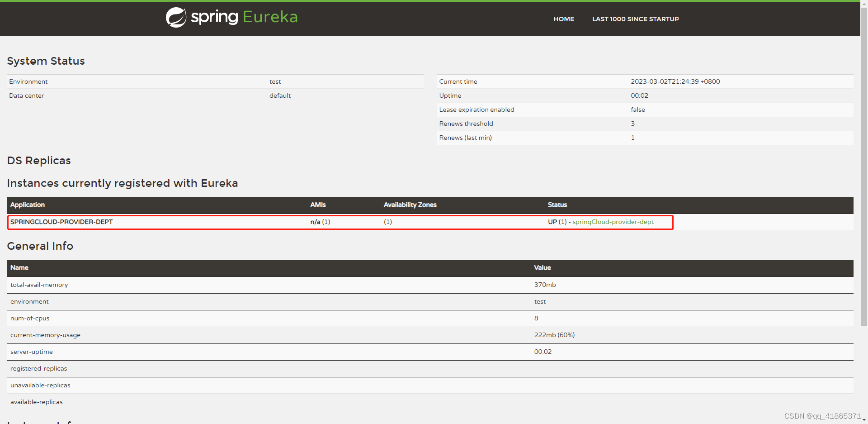Screen dimensions: 868x424
Task: Click the total-avail-memory value 370mb
Action: 545,285
